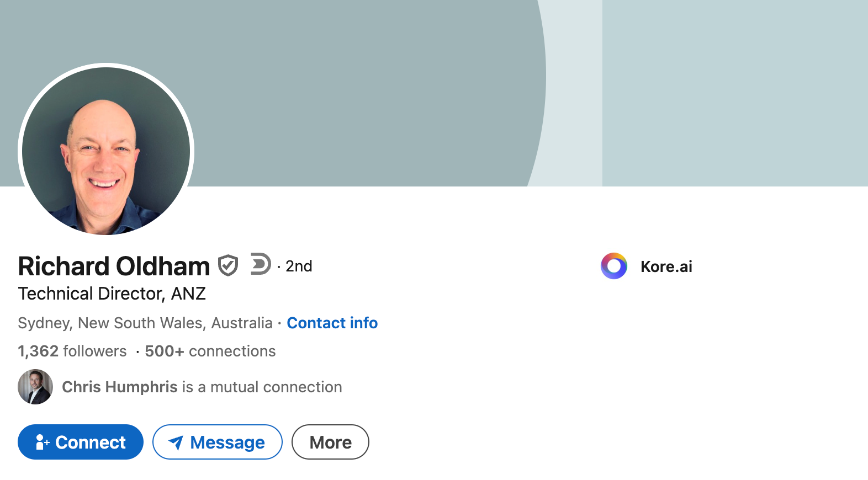Click mutual connection Chris Humphris's name
This screenshot has width=868, height=480.
pyautogui.click(x=119, y=387)
